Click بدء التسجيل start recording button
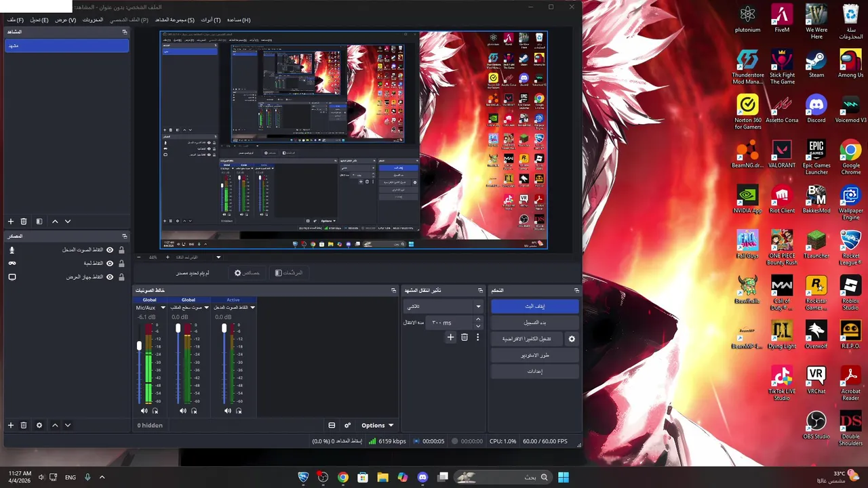 click(x=535, y=323)
